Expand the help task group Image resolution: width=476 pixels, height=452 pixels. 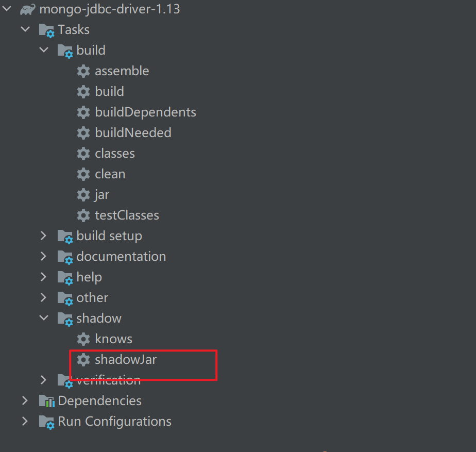click(44, 277)
